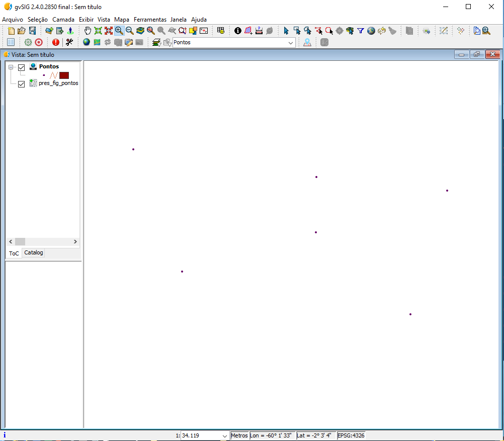The image size is (504, 441).
Task: Uncheck the pres_fig_pontos layer checkbox
Action: (x=21, y=84)
